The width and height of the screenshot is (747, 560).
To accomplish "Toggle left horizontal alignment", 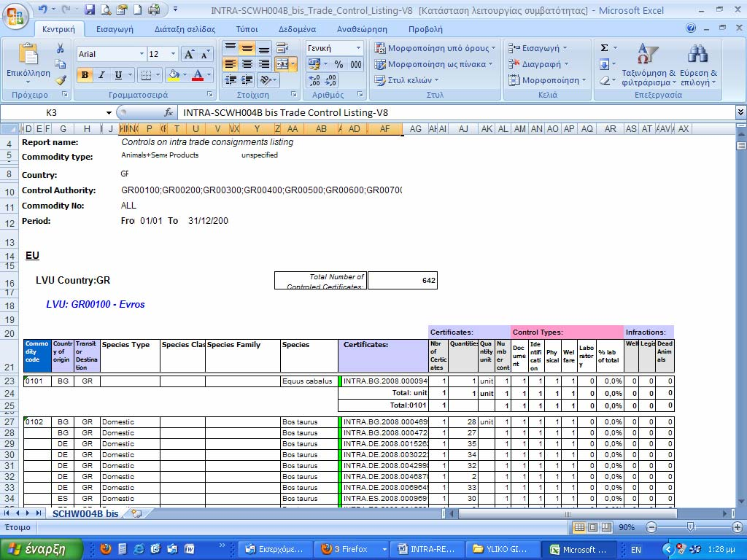I will point(231,64).
